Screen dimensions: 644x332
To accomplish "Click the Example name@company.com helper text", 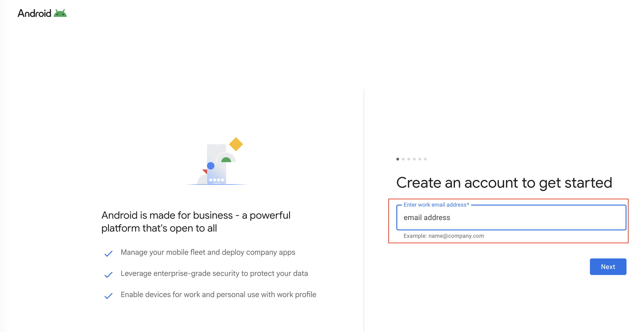I will [x=444, y=236].
